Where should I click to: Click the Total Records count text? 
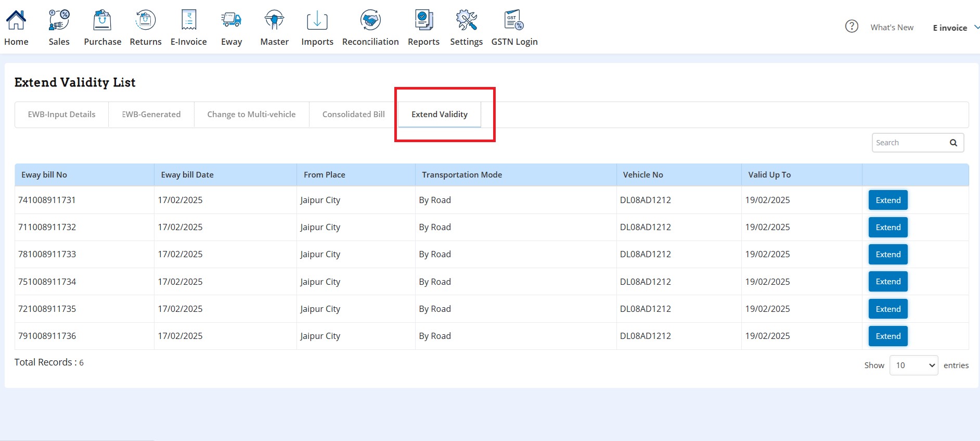click(x=49, y=362)
